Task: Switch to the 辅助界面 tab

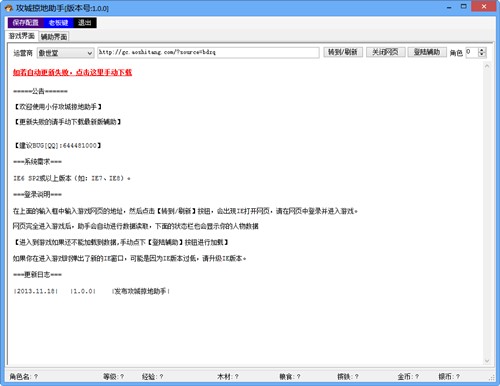Action: (x=54, y=37)
